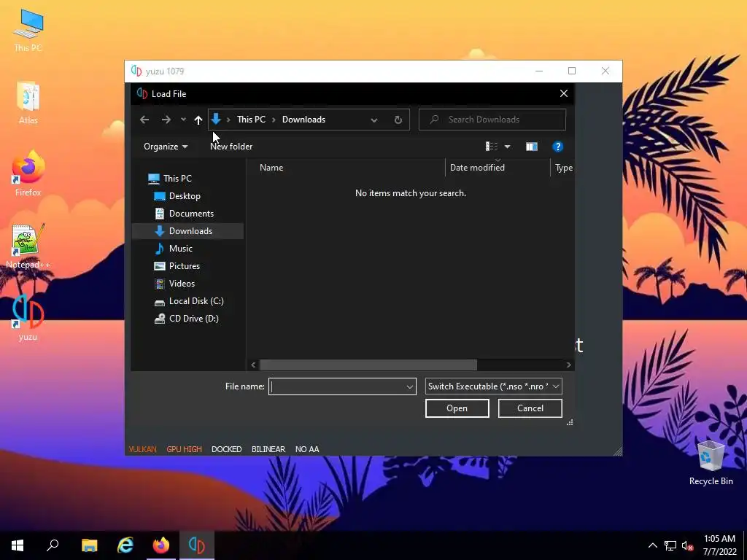
Task: Open the Switch Executable file type dropdown
Action: tap(494, 386)
